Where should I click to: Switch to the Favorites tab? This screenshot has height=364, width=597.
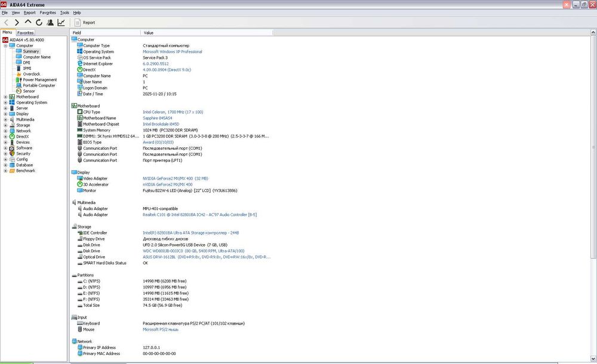(26, 33)
